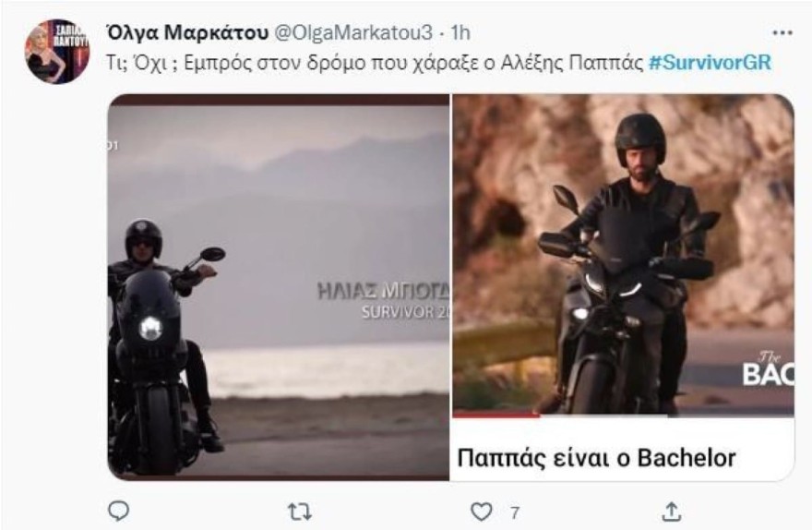812x530 pixels.
Task: Click the 1h timestamp
Action: [x=460, y=33]
